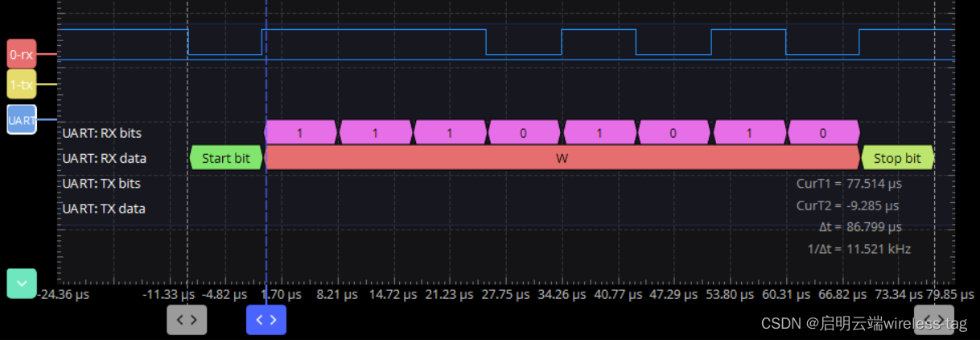Click the 8.21 µs time axis label
Screen dimensions: 980x340
coord(336,295)
